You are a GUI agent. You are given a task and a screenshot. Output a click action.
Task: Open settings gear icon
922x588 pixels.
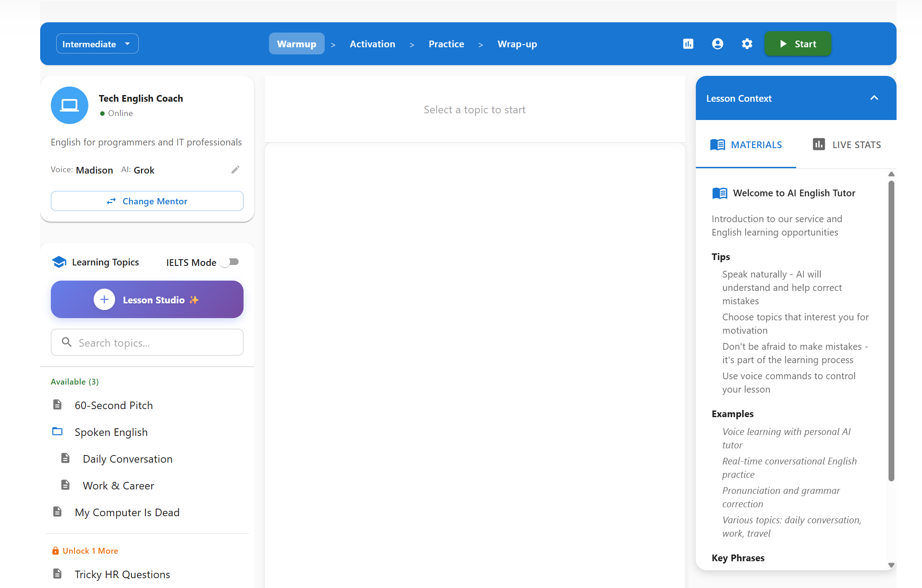pos(747,44)
